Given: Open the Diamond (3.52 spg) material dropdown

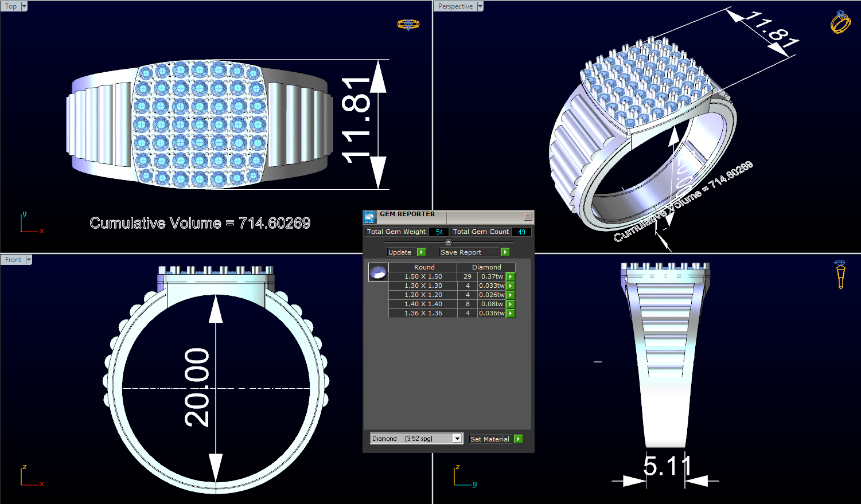Looking at the screenshot, I should pos(456,438).
